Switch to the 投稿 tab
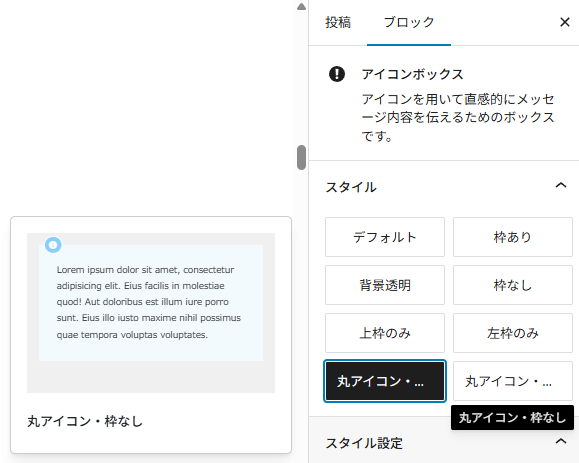The image size is (579, 463). (x=338, y=23)
